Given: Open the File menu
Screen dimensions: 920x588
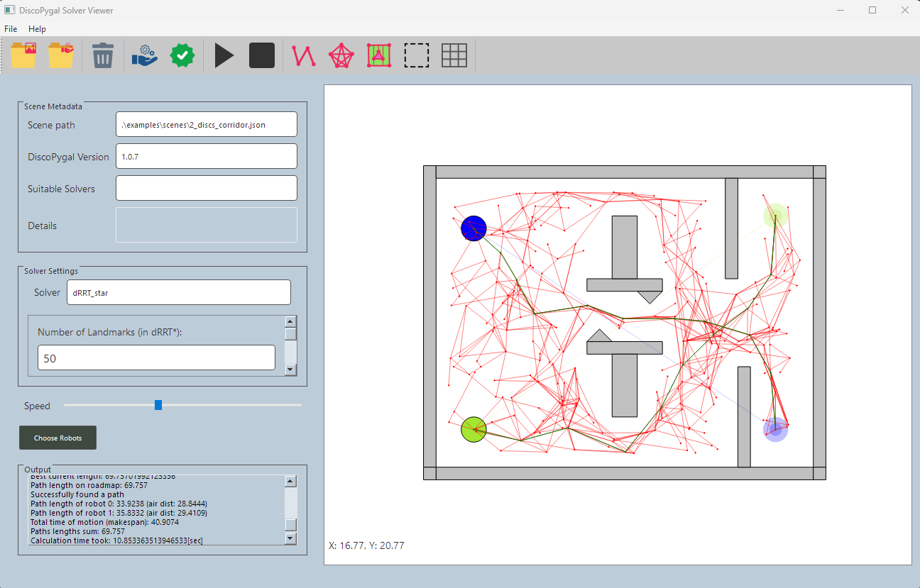Looking at the screenshot, I should 11,29.
